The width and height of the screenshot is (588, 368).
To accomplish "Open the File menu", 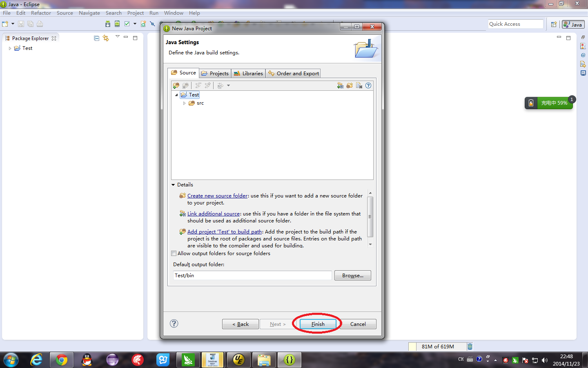I will coord(7,13).
